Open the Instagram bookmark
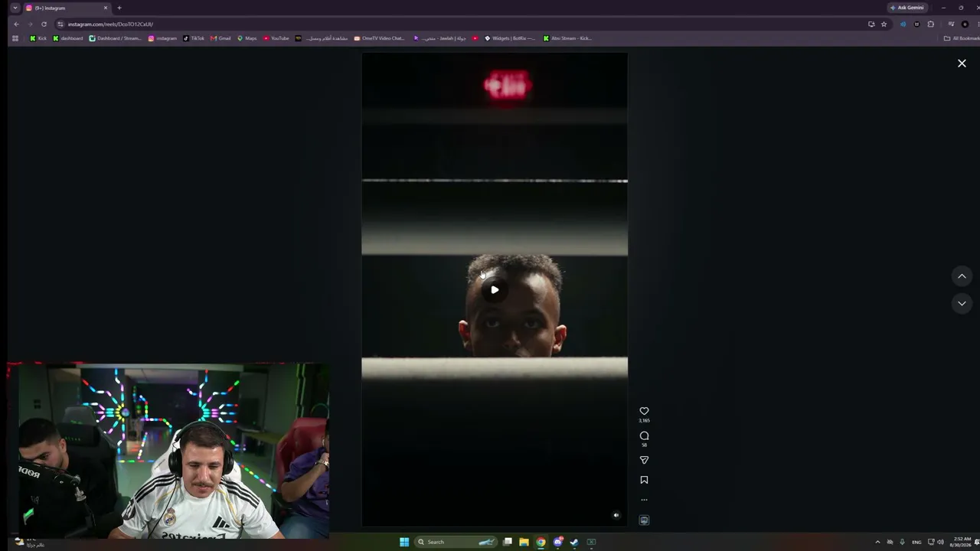Image resolution: width=980 pixels, height=551 pixels. click(x=162, y=38)
